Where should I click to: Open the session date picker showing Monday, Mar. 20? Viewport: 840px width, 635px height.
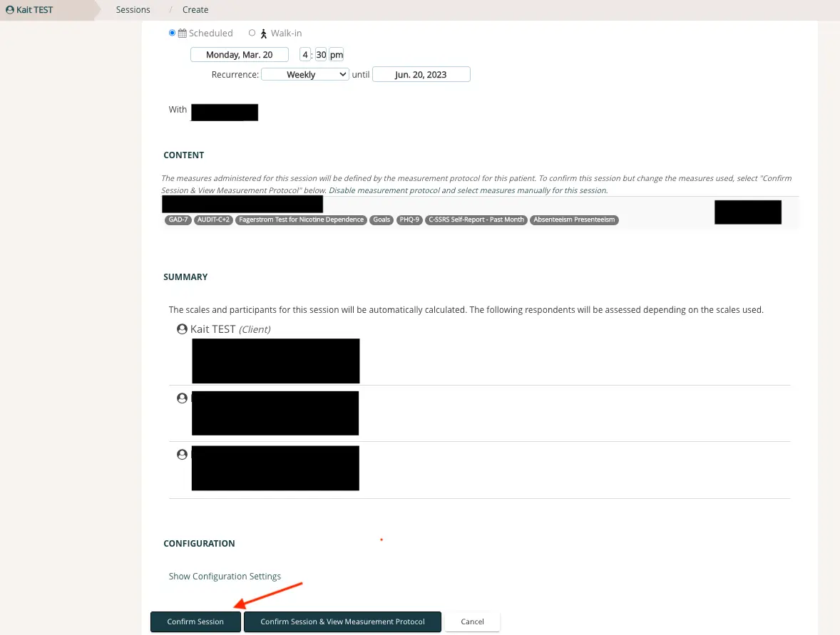[239, 54]
